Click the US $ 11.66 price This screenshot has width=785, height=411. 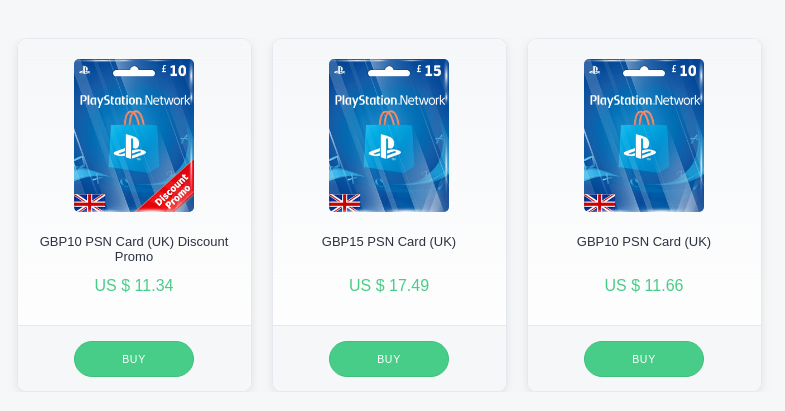pos(644,285)
